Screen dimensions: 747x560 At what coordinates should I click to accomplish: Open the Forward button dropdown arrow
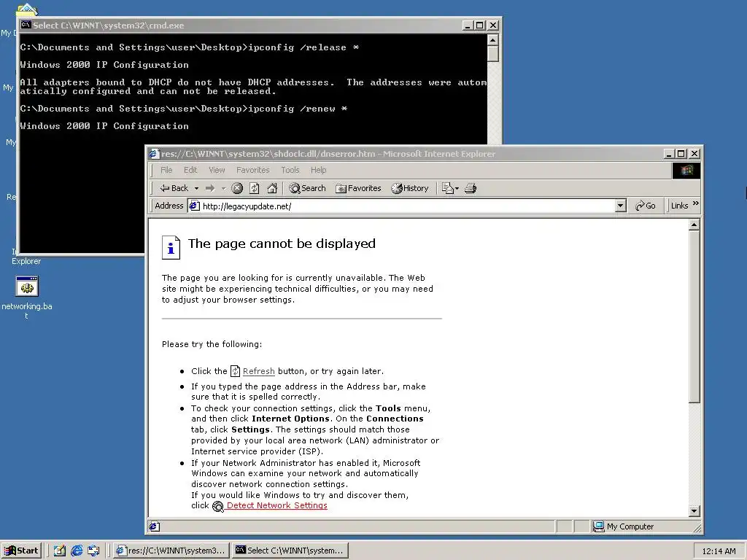[x=223, y=189]
